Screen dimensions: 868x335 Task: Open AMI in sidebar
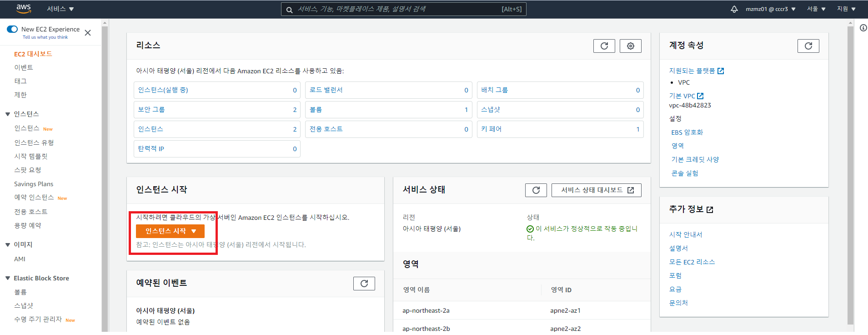coord(20,259)
